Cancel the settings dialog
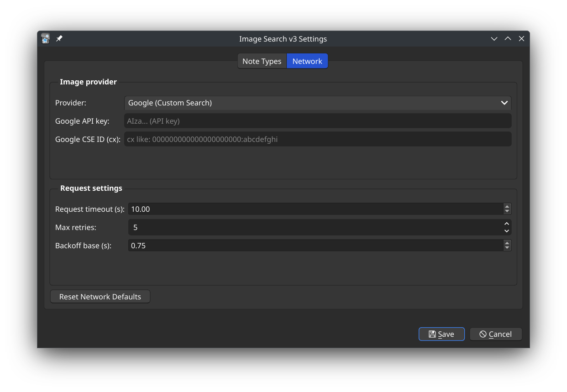Viewport: 567px width, 392px height. [x=495, y=334]
